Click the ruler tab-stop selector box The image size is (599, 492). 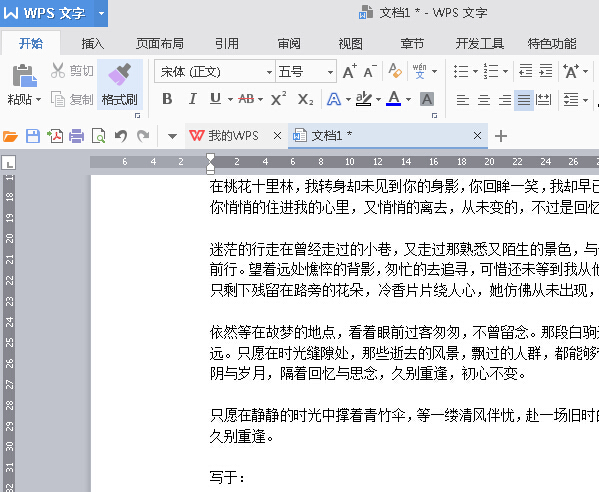click(x=9, y=162)
